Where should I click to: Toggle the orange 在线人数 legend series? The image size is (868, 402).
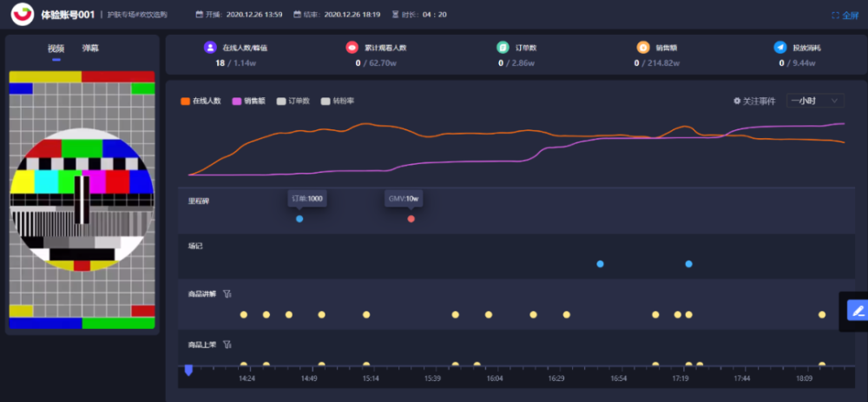pos(201,102)
